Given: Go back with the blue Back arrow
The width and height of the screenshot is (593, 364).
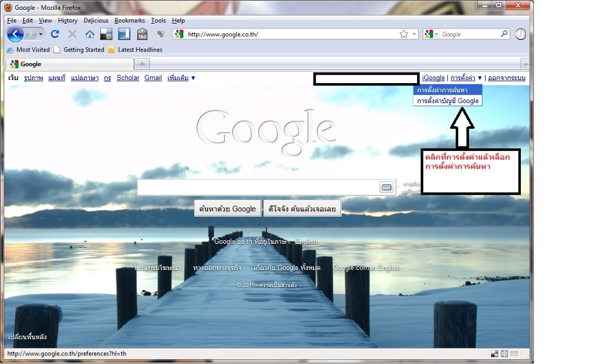Looking at the screenshot, I should coord(15,34).
